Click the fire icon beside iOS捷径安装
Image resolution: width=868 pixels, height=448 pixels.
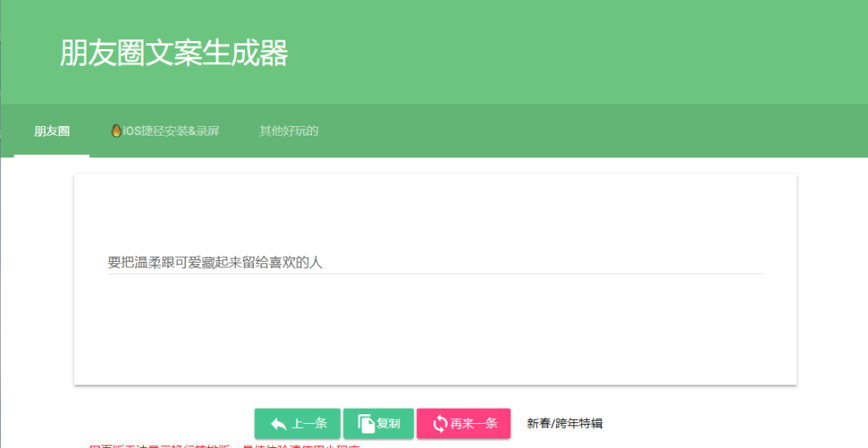(x=117, y=131)
